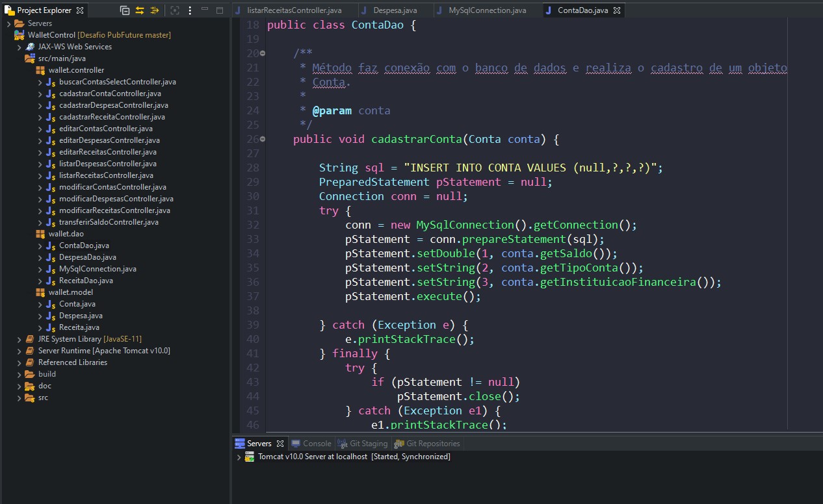The width and height of the screenshot is (823, 504).
Task: Click Collapse All icon in Project Explorer
Action: click(x=125, y=10)
